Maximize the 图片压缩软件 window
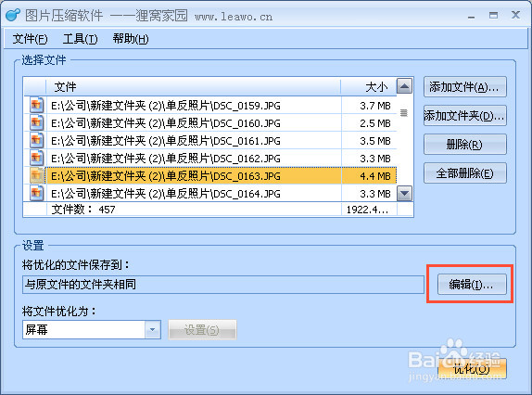 (493, 15)
